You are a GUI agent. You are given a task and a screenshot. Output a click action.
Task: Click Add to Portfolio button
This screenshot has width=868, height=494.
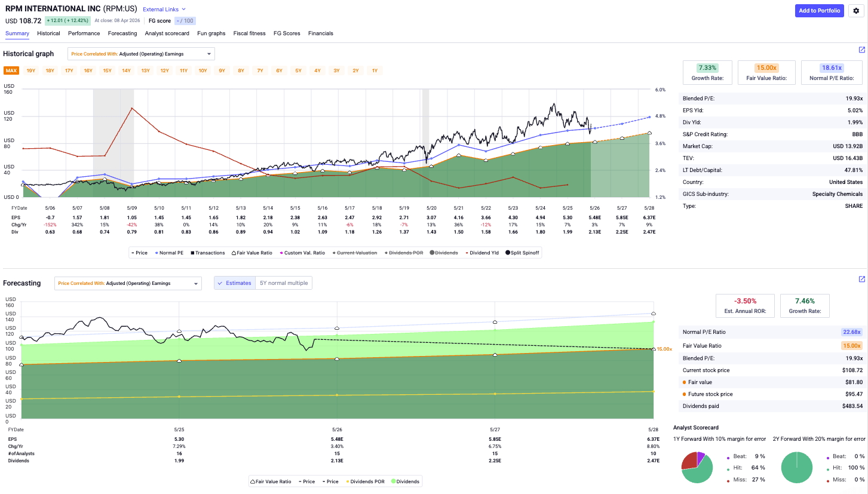click(820, 11)
